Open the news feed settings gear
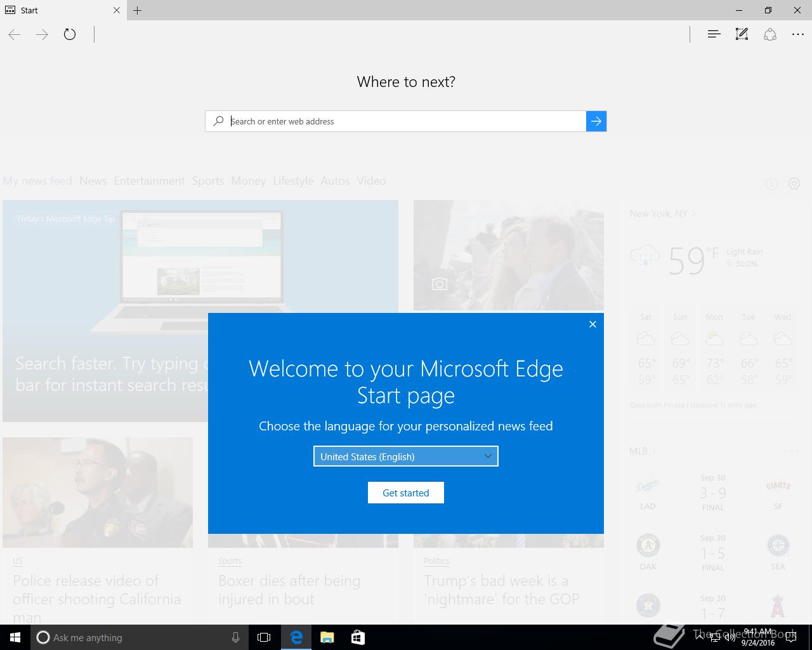The image size is (812, 650). pyautogui.click(x=794, y=183)
